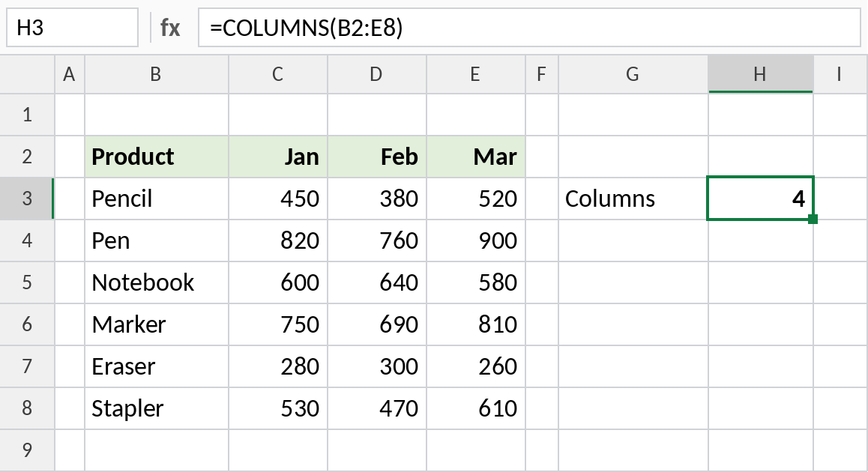This screenshot has height=472, width=868.
Task: Click the cell with value 690
Action: (376, 325)
